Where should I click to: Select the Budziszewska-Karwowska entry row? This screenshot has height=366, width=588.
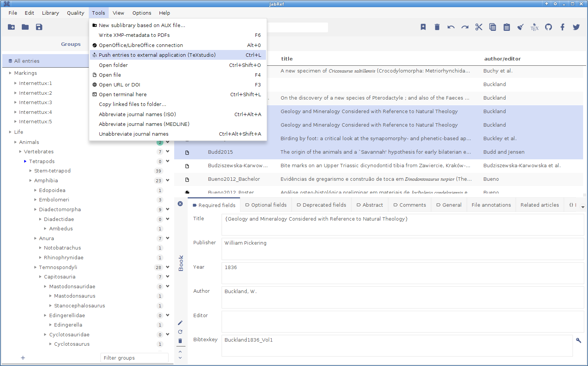click(x=378, y=165)
